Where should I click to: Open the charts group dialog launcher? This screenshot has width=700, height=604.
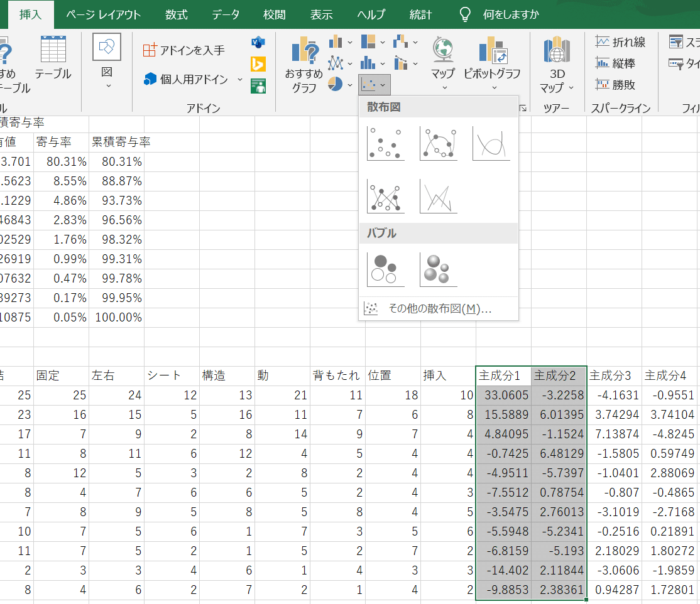click(523, 108)
